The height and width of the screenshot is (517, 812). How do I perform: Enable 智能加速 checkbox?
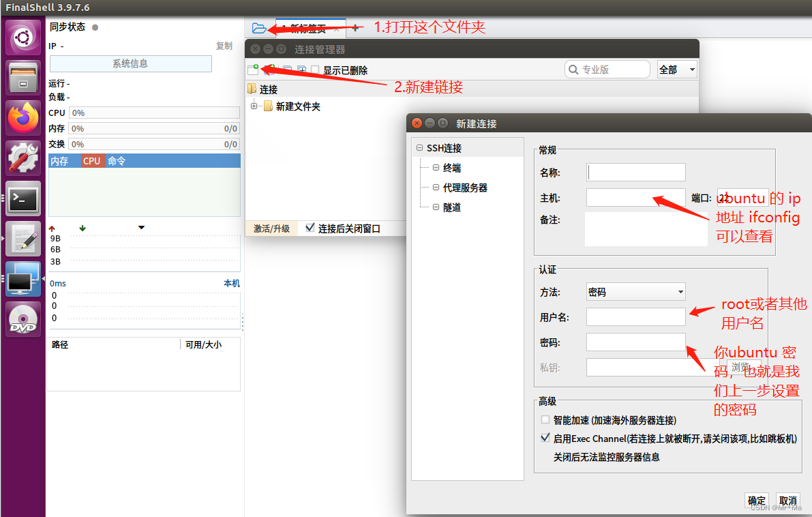pyautogui.click(x=545, y=419)
